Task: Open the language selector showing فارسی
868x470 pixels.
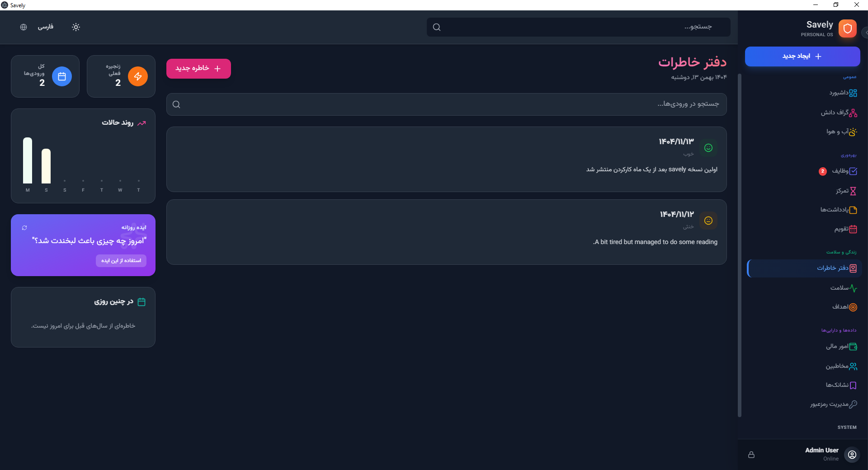Action: point(45,27)
